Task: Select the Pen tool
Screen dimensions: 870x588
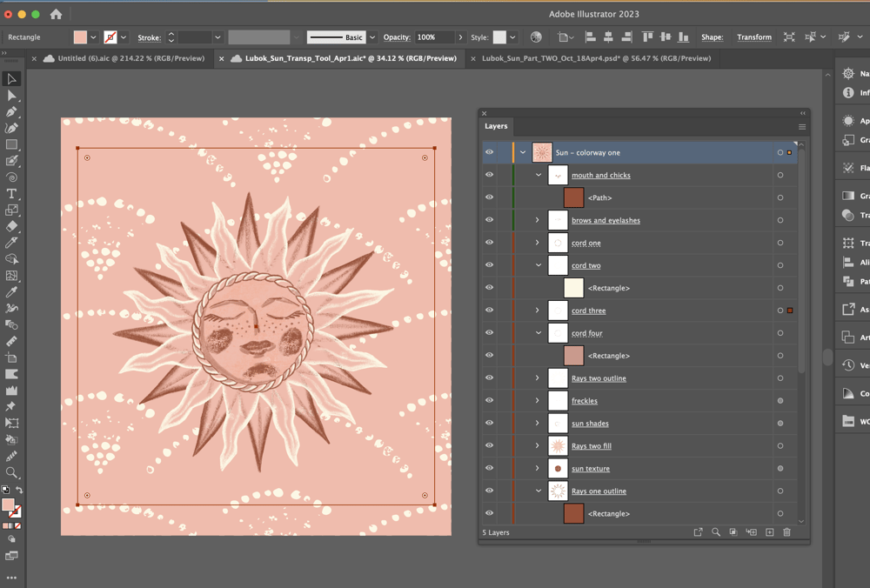Action: coord(11,111)
